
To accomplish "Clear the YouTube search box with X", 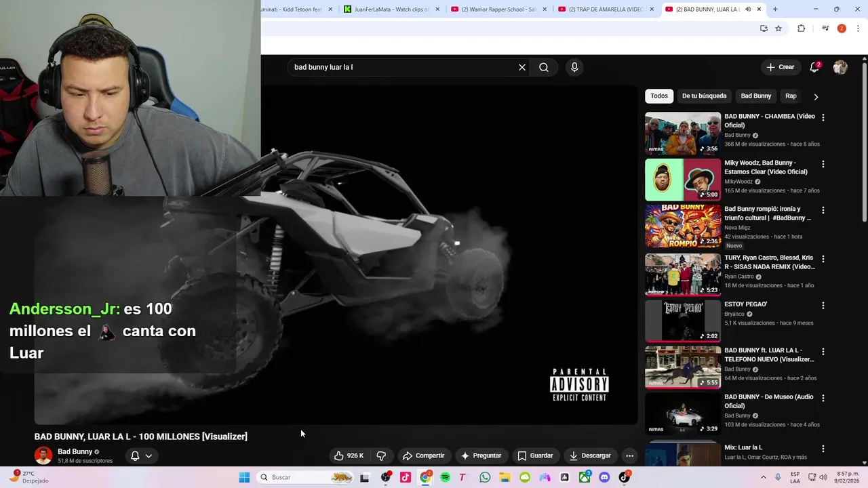I will click(522, 67).
